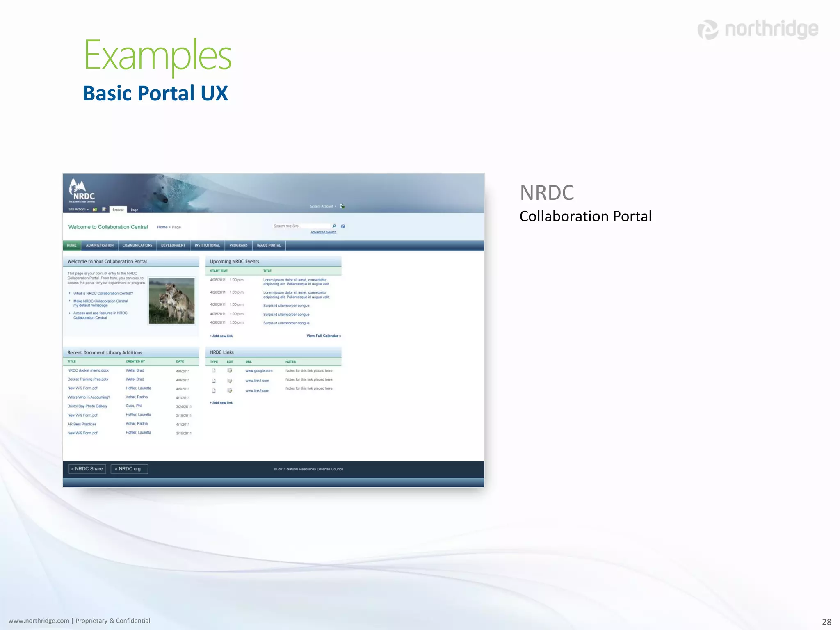This screenshot has width=840, height=630.
Task: Click the document type icon for www.link1.com
Action: [214, 381]
